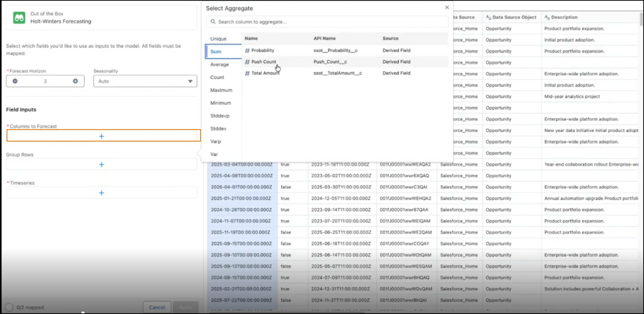Screen dimensions: 644x314
Task: Click the Cancel button
Action: [157, 307]
